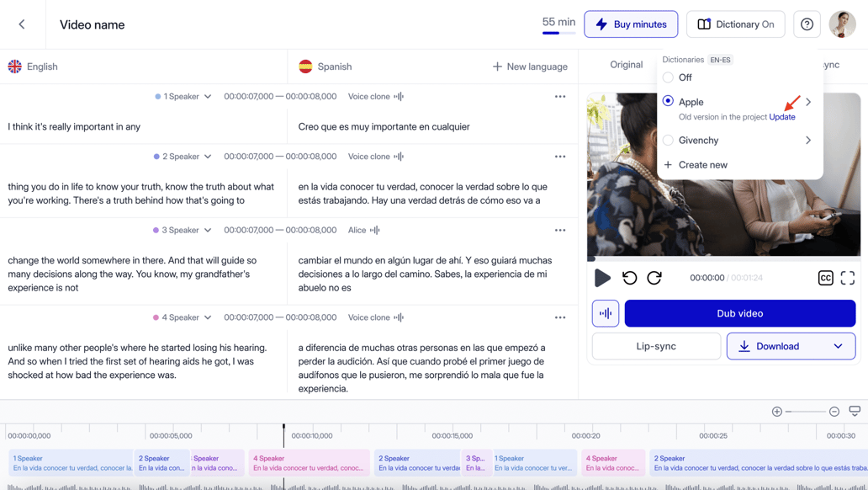Select the Apple dictionary radio button
The image size is (868, 490).
tap(668, 101)
